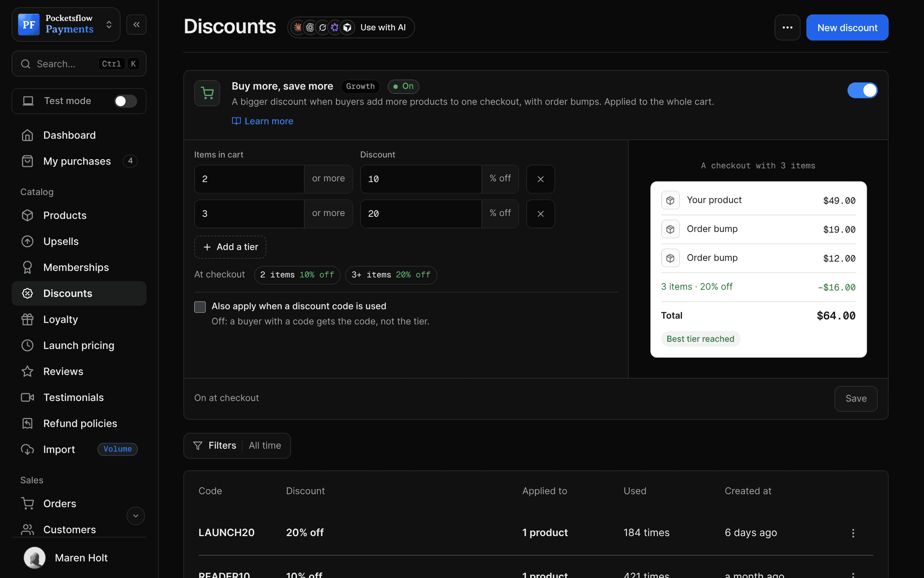Screen dimensions: 924x578
Task: Open Refund policies
Action: (x=79, y=424)
